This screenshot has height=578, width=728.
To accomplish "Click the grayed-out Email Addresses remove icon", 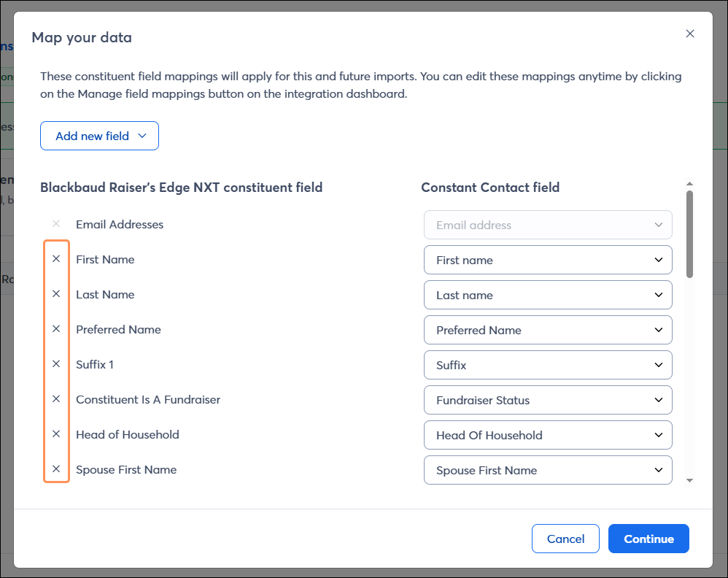I will (56, 224).
